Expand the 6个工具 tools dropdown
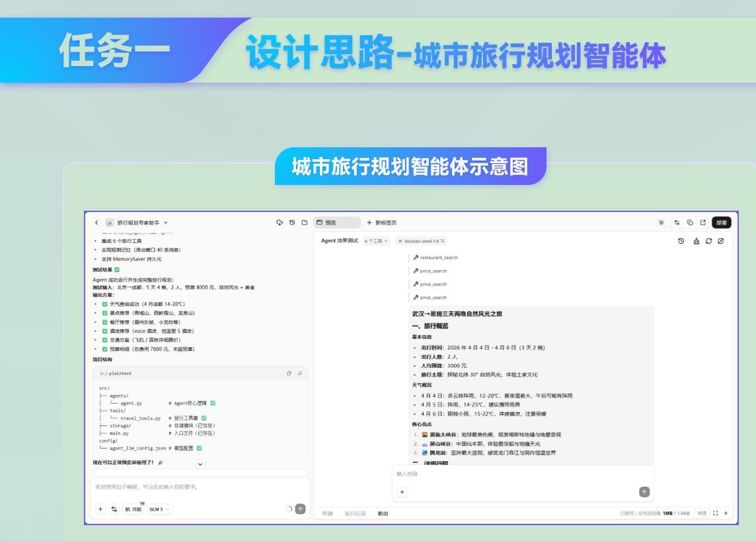 click(x=376, y=241)
